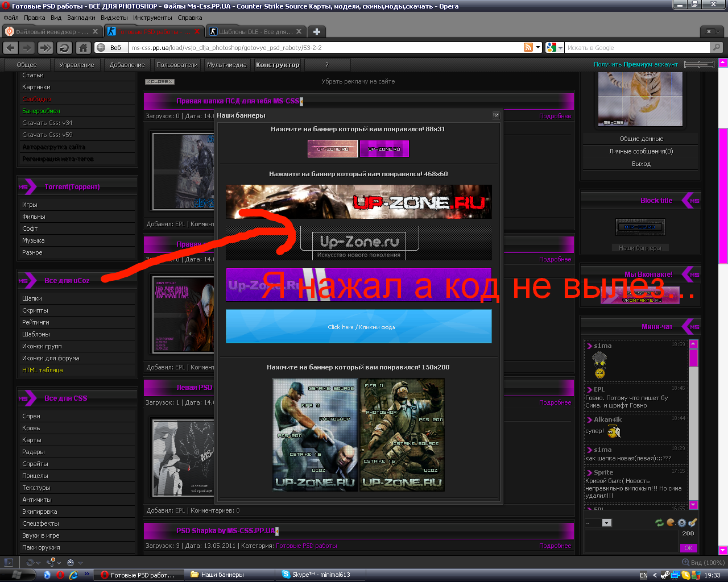Image resolution: width=728 pixels, height=582 pixels.
Task: Click the admin bar opacity slider
Action: pyautogui.click(x=699, y=65)
